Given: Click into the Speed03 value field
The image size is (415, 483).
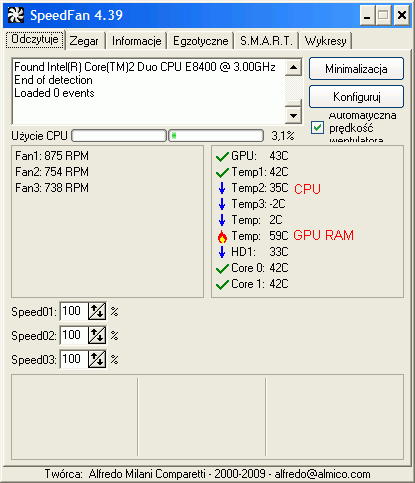Looking at the screenshot, I should coord(74,359).
